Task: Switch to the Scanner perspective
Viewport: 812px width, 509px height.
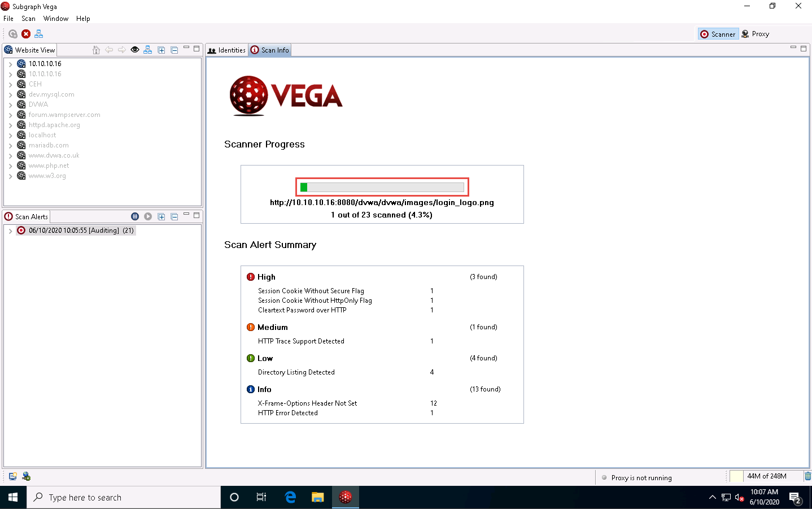Action: [x=718, y=34]
